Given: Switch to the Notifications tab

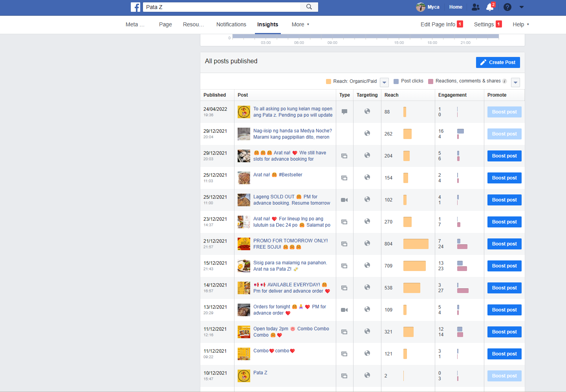Looking at the screenshot, I should click(231, 24).
